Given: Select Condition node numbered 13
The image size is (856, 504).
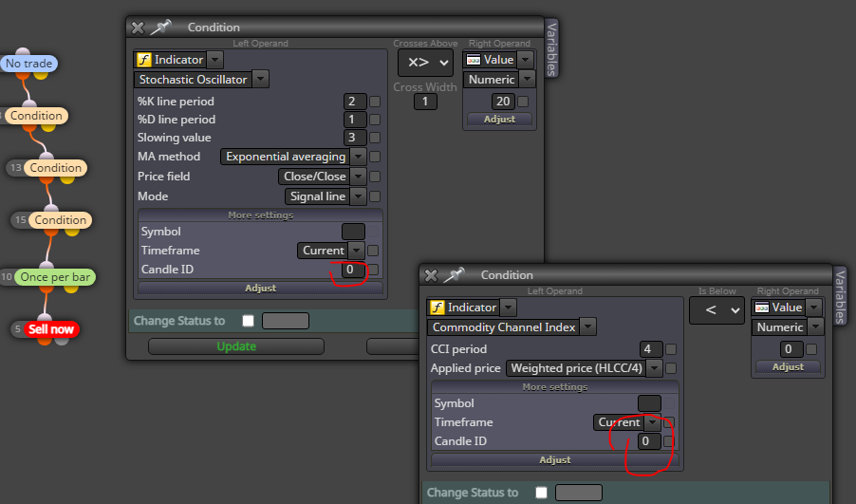Looking at the screenshot, I should tap(55, 168).
